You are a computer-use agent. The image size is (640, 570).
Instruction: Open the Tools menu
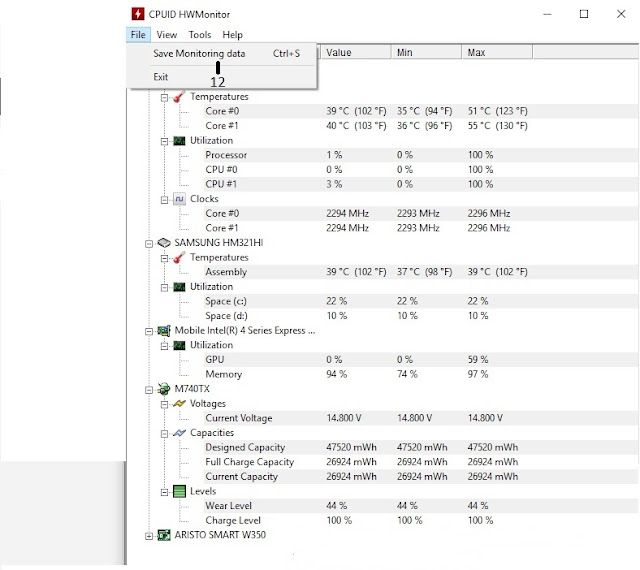click(x=200, y=35)
